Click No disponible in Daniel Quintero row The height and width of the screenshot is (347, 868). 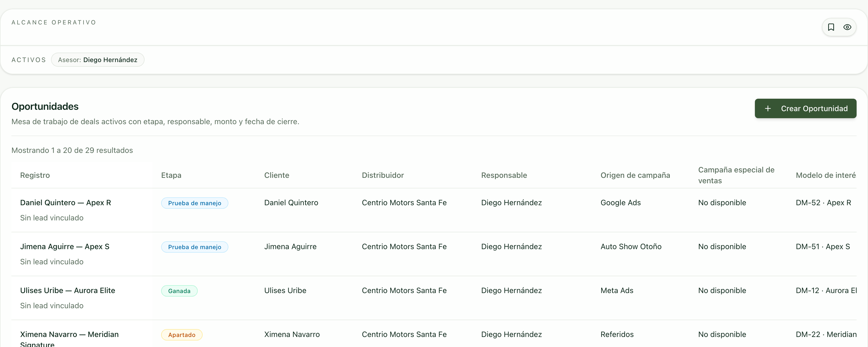[x=722, y=203]
